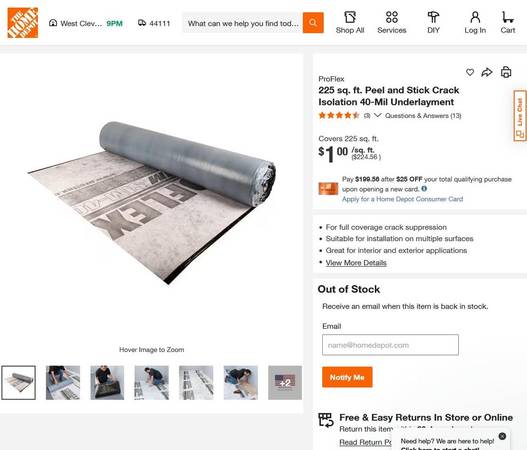Open the Shop All menu

350,23
